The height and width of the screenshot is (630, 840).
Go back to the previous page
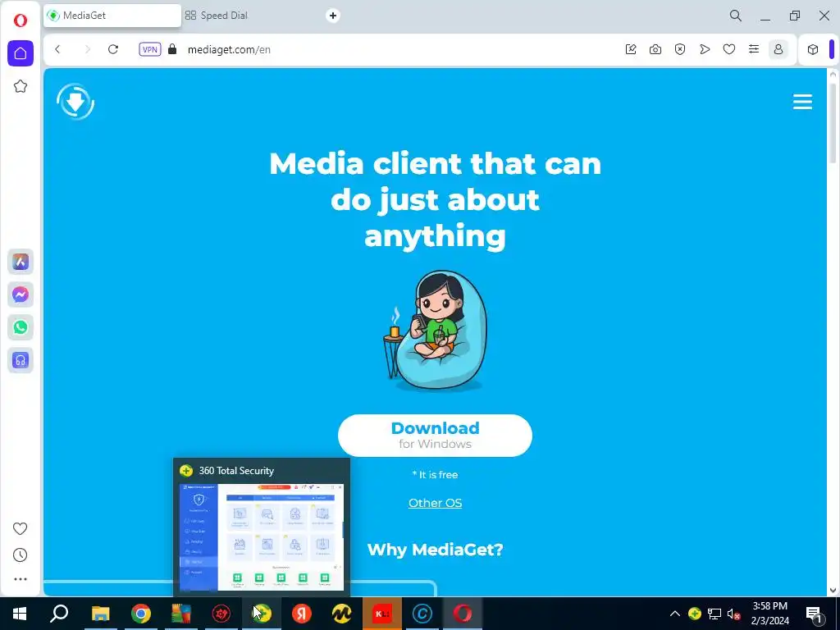pyautogui.click(x=57, y=49)
